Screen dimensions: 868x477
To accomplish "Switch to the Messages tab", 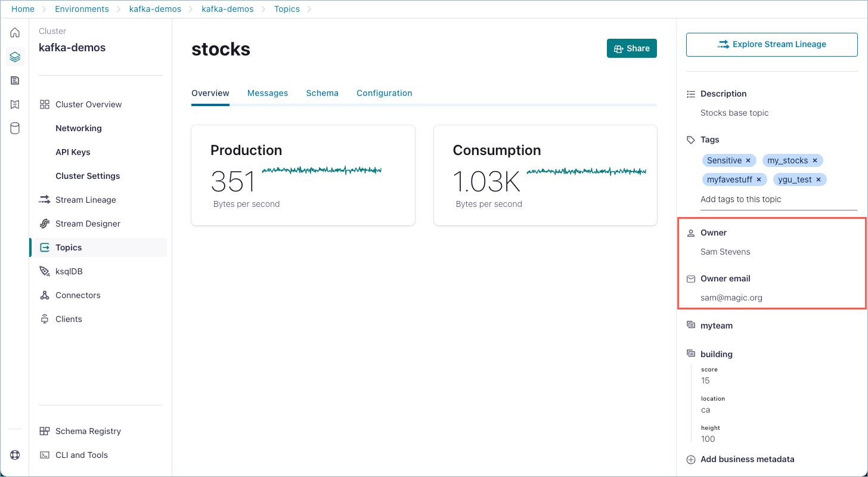I will (268, 93).
